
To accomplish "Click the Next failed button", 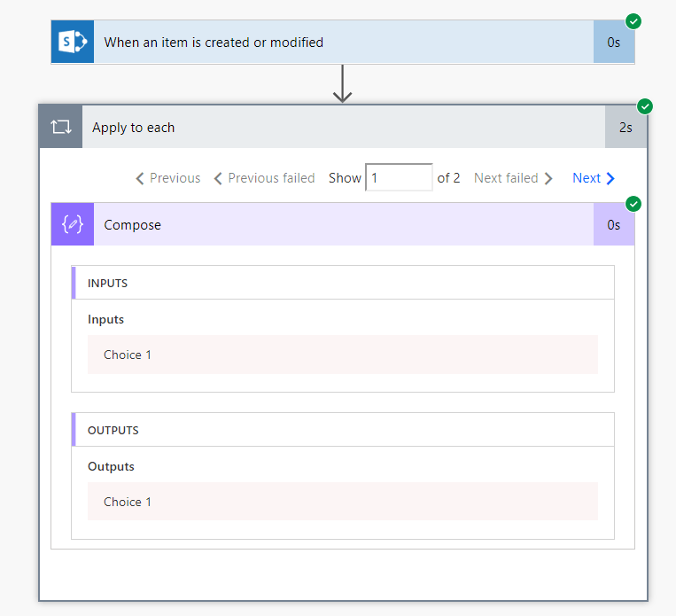I will [x=513, y=178].
